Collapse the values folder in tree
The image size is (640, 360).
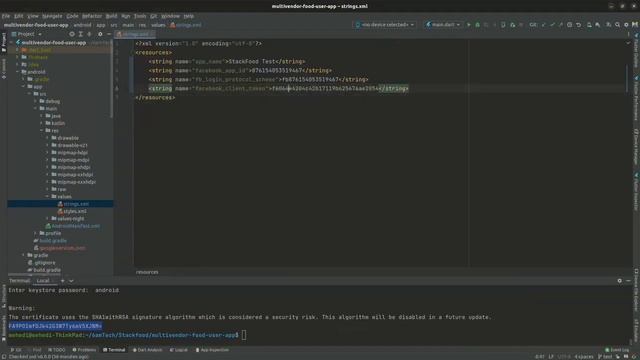click(47, 196)
